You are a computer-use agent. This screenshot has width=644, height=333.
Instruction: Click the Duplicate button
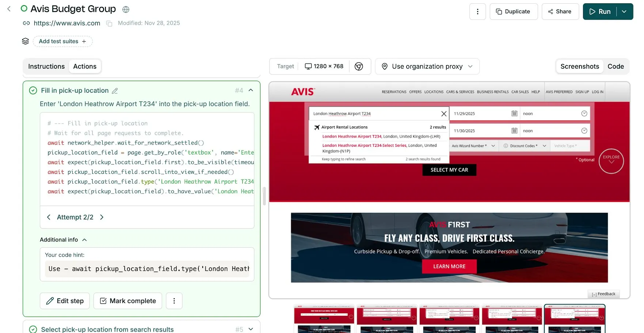pos(514,12)
